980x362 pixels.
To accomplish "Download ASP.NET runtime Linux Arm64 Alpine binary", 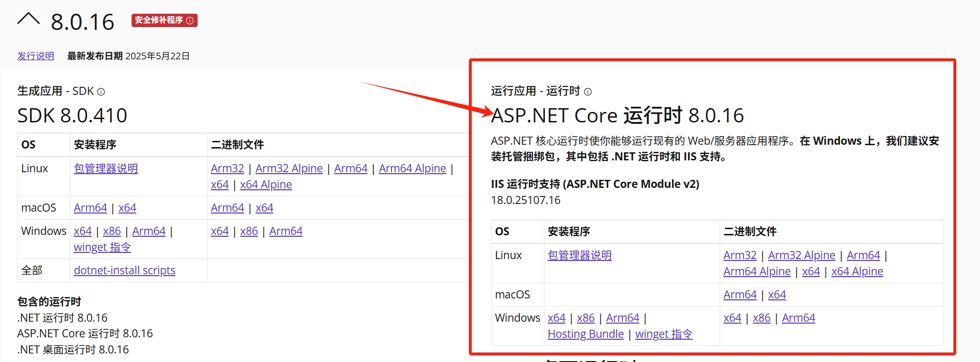I will point(757,271).
